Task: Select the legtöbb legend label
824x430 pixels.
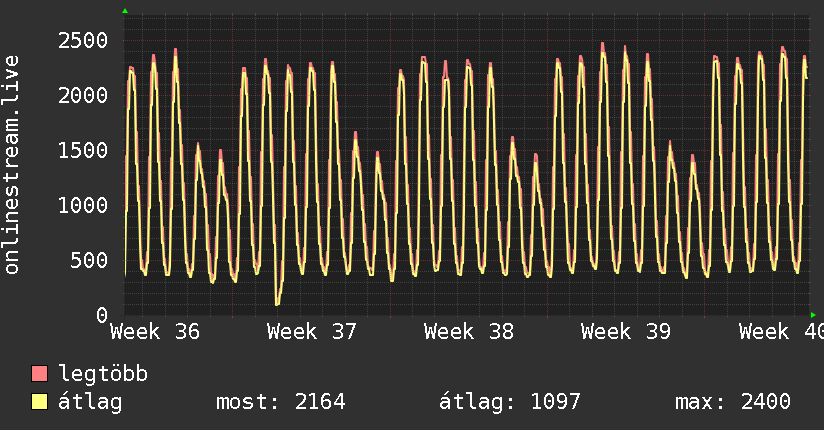Action: pyautogui.click(x=103, y=374)
